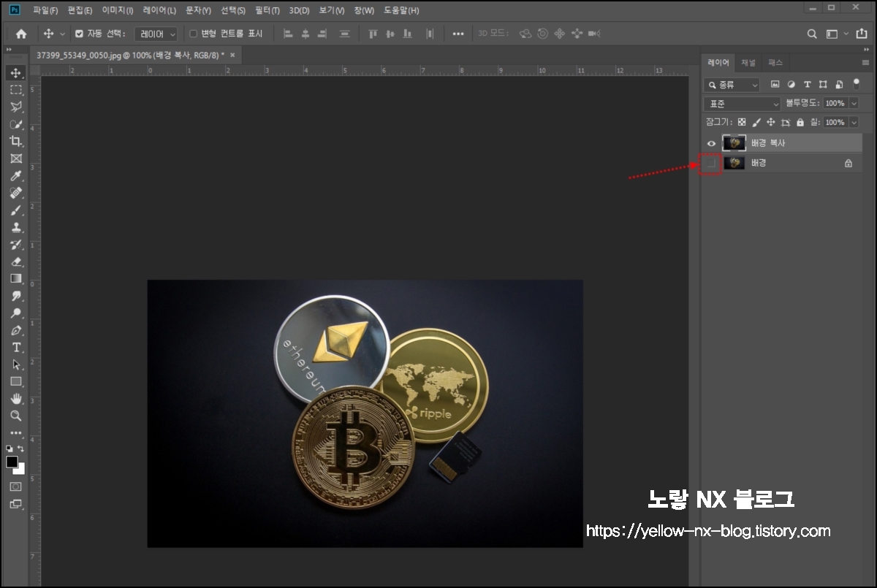Open the 레이어(L) menu
The image size is (877, 588).
[159, 10]
